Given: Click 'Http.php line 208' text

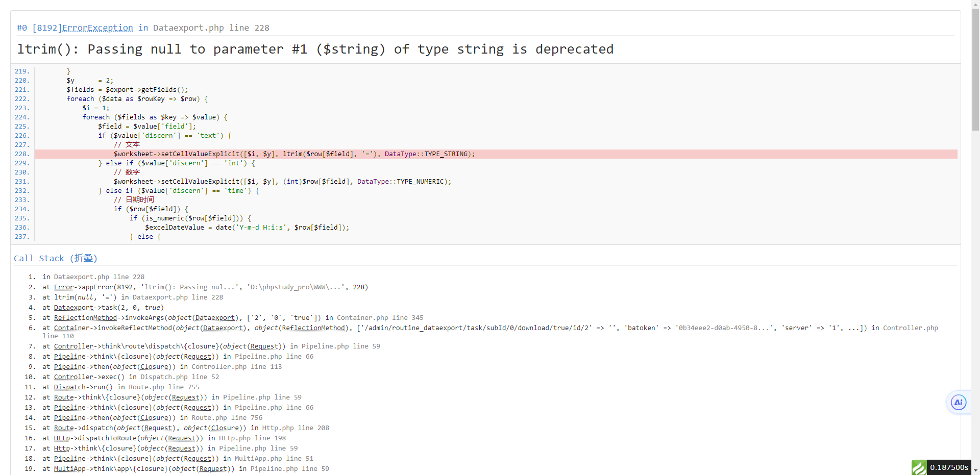Looking at the screenshot, I should 296,428.
